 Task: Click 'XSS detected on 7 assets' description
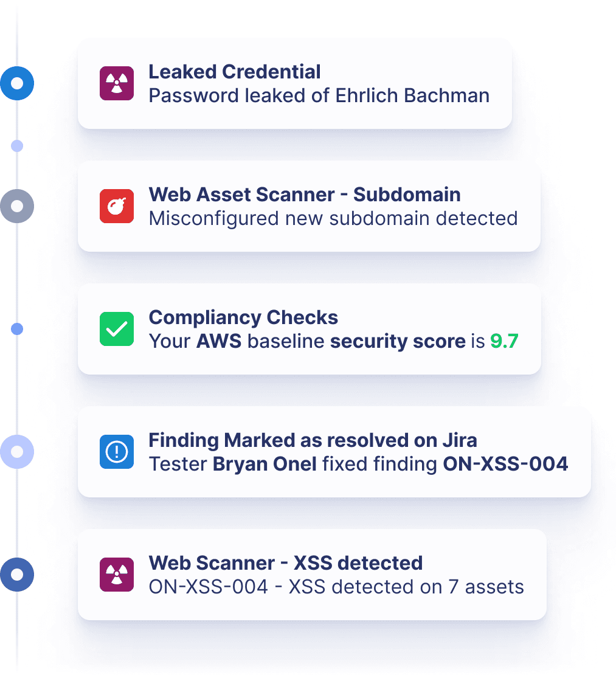[406, 587]
